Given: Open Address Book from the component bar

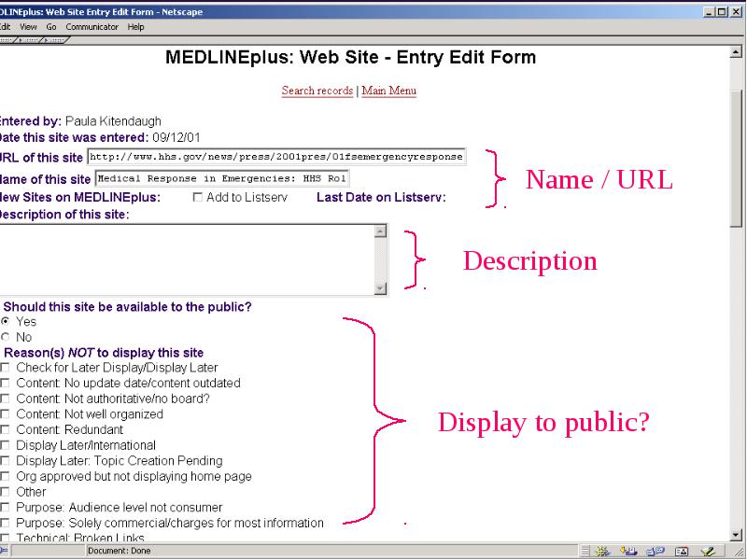Looking at the screenshot, I should coord(682,551).
